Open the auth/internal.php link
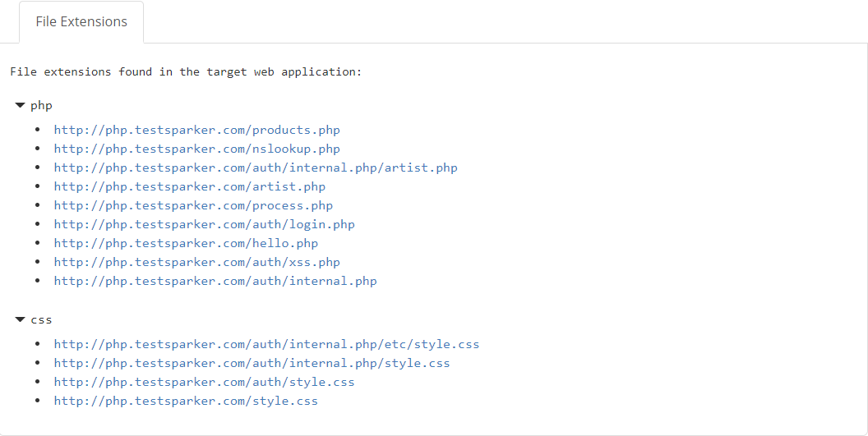 pos(215,281)
